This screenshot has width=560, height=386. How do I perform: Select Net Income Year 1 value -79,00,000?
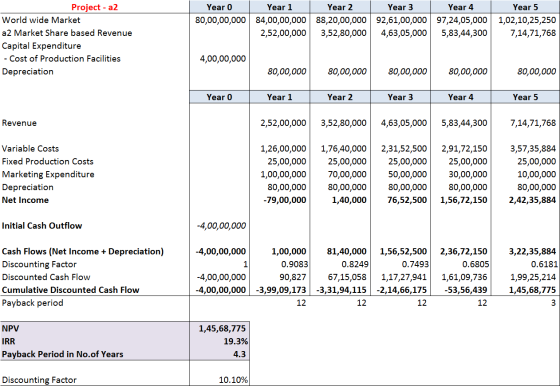click(x=285, y=200)
